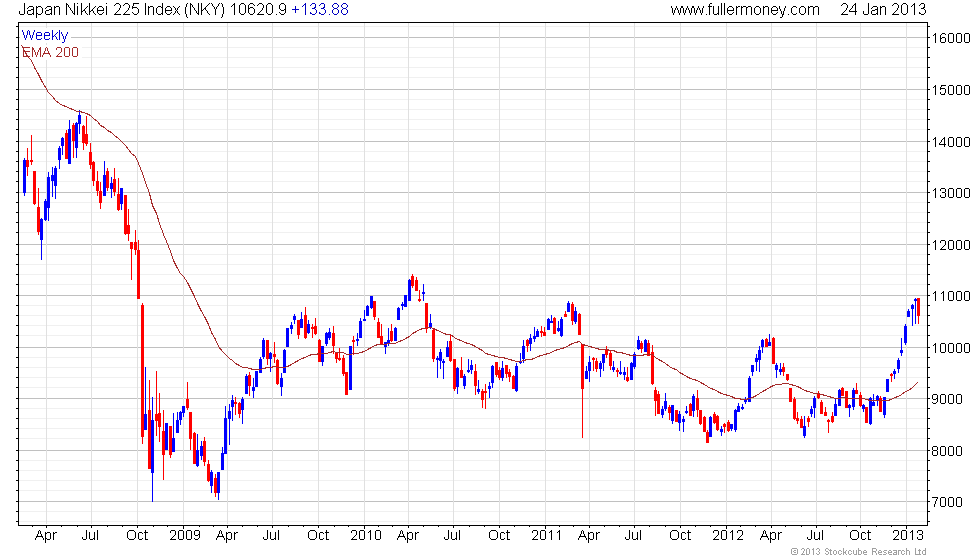Select the 2009 year axis label
The height and width of the screenshot is (560, 980).
pos(185,536)
